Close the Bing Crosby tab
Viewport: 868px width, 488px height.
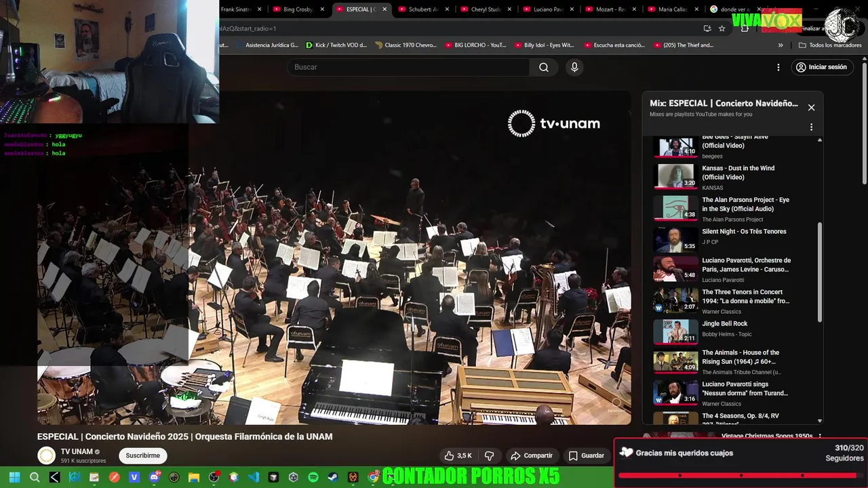point(322,9)
